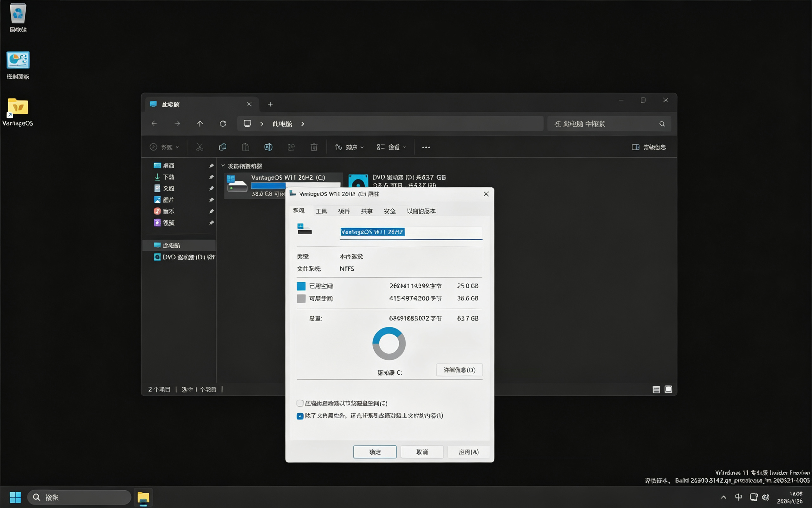Viewport: 812px width, 508px height.
Task: Go back in File Explorer navigation
Action: (154, 124)
